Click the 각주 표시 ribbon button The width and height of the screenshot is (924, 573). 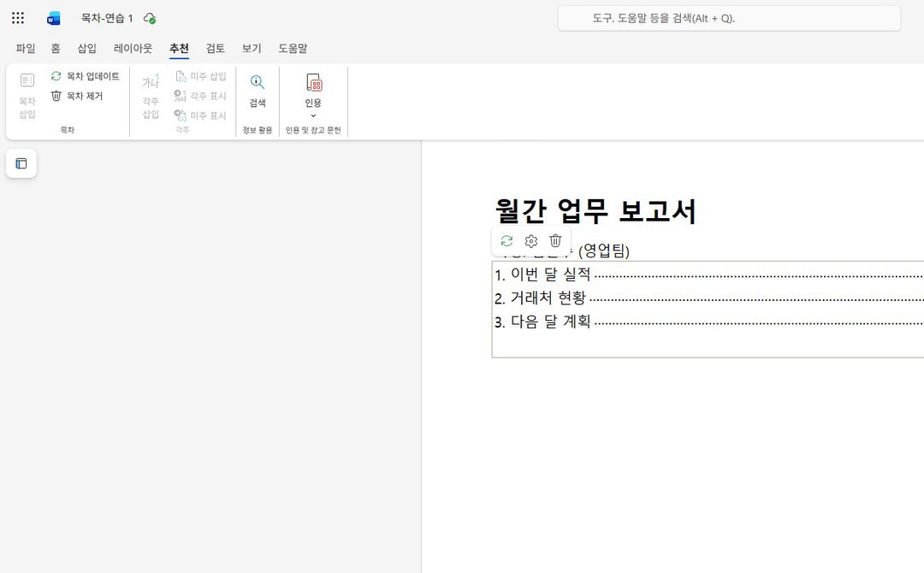coord(201,96)
